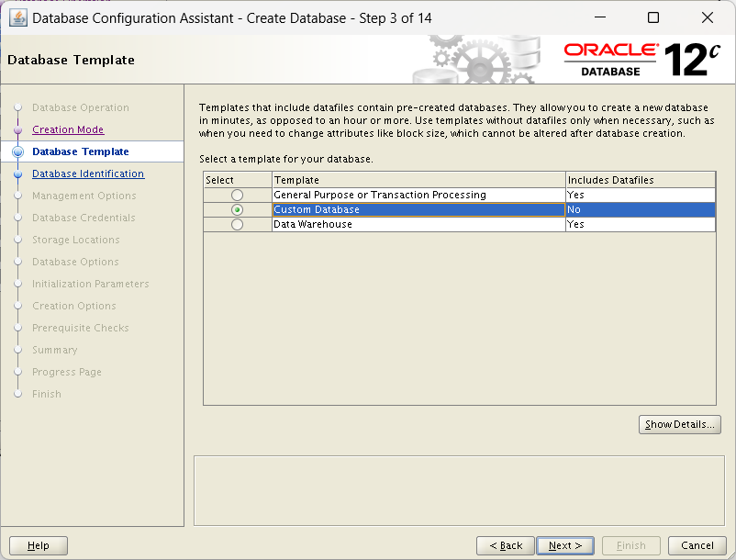The height and width of the screenshot is (560, 736).
Task: Click the Summary step label
Action: [54, 350]
